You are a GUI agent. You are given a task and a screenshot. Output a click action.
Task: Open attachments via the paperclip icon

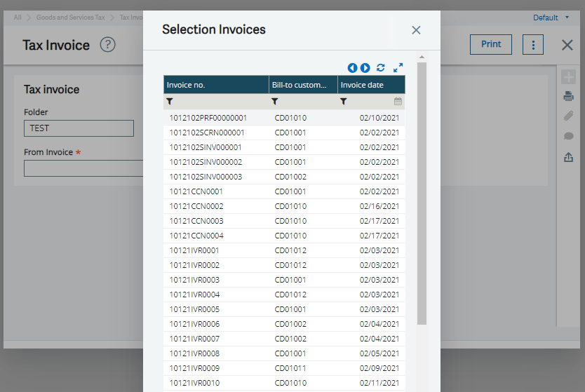pos(568,116)
